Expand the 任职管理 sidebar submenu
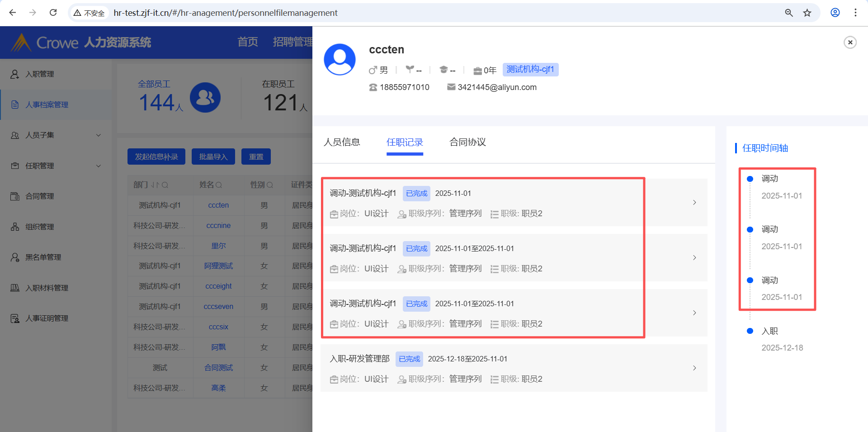Screen dimensions: 868x432 pos(99,166)
